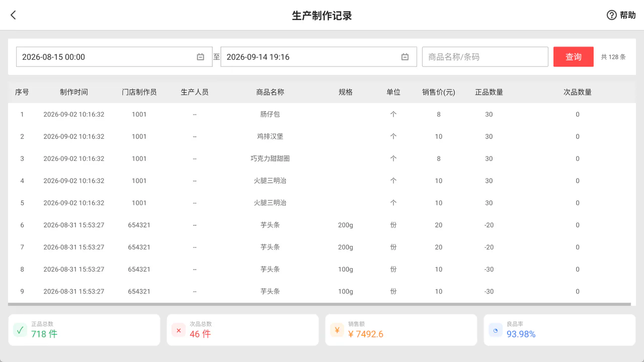Click price 8 in 肠仔包 row
This screenshot has width=644, height=362.
[439, 114]
